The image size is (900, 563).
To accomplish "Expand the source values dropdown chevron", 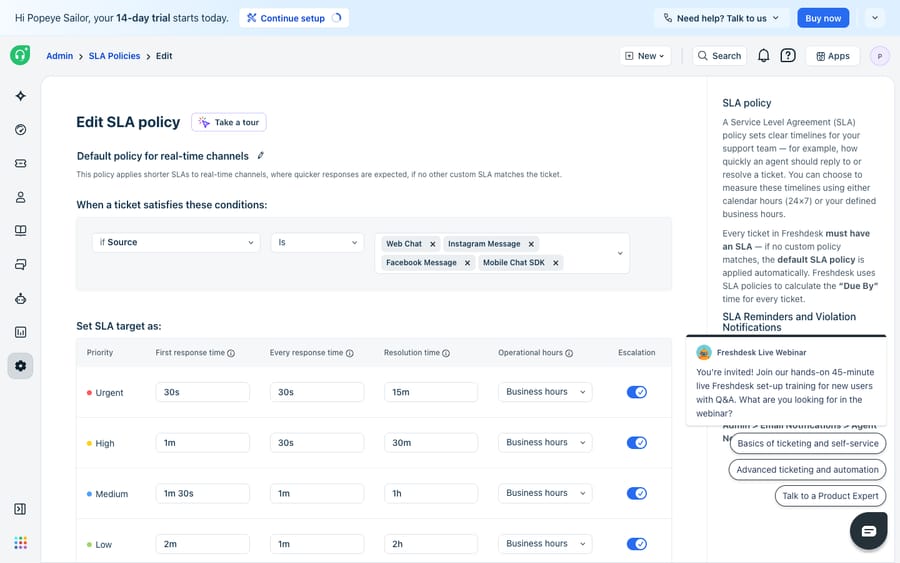I will pyautogui.click(x=620, y=253).
